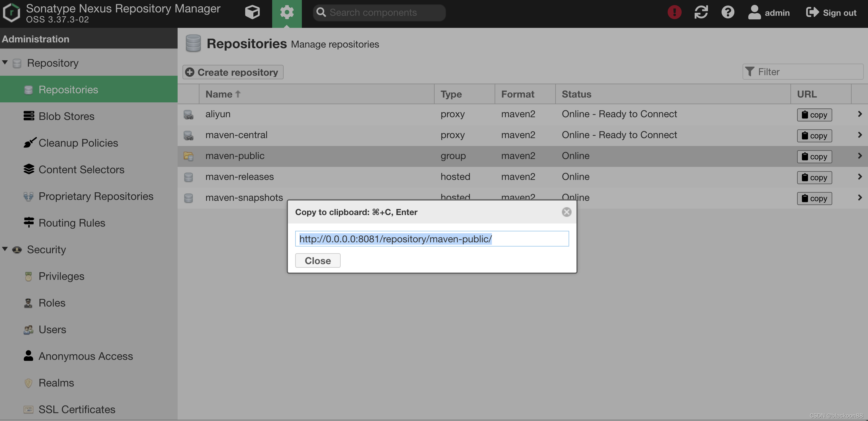Copy URL of the aliyun repository
This screenshot has width=868, height=421.
tap(814, 114)
